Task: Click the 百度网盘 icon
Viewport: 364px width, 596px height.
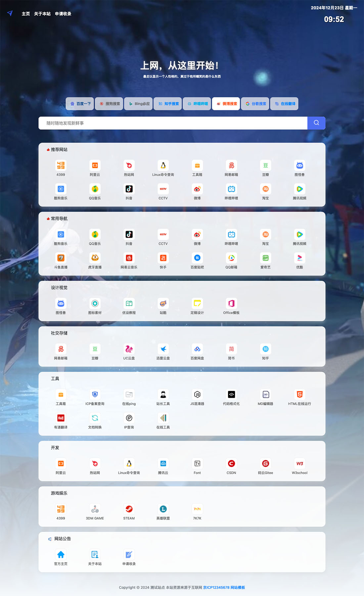Action: pos(197,349)
